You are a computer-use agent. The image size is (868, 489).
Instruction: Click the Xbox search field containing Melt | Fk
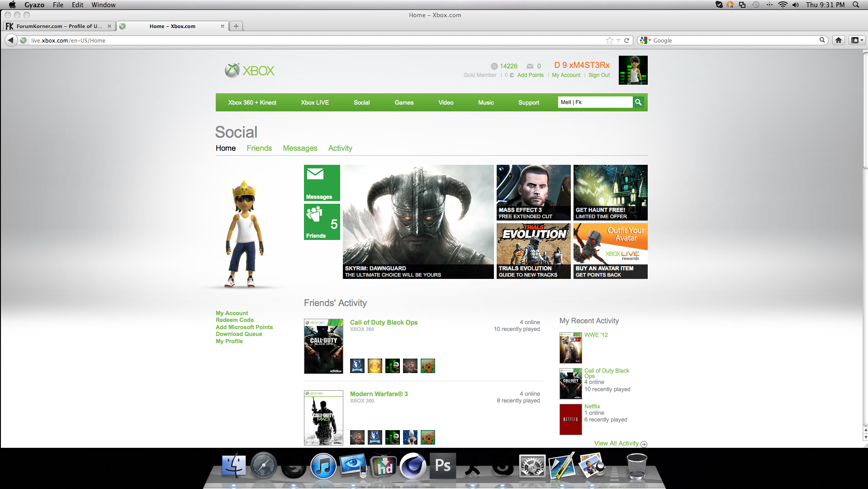[595, 102]
